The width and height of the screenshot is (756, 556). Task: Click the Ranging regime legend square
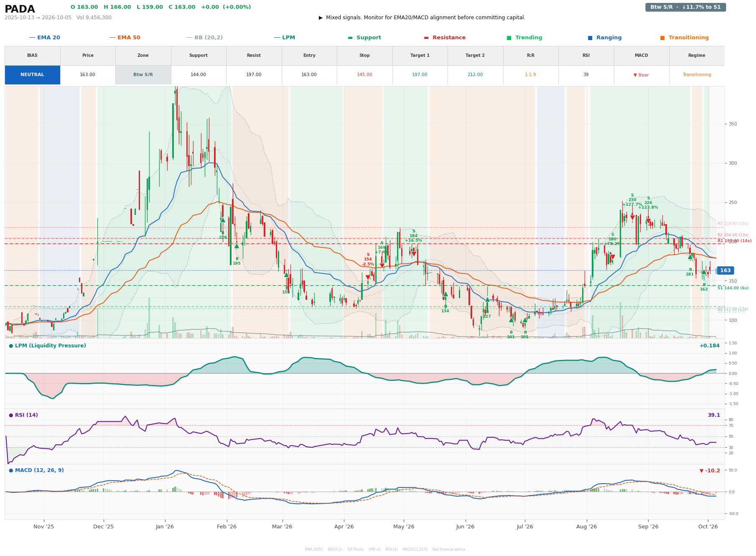coord(590,38)
